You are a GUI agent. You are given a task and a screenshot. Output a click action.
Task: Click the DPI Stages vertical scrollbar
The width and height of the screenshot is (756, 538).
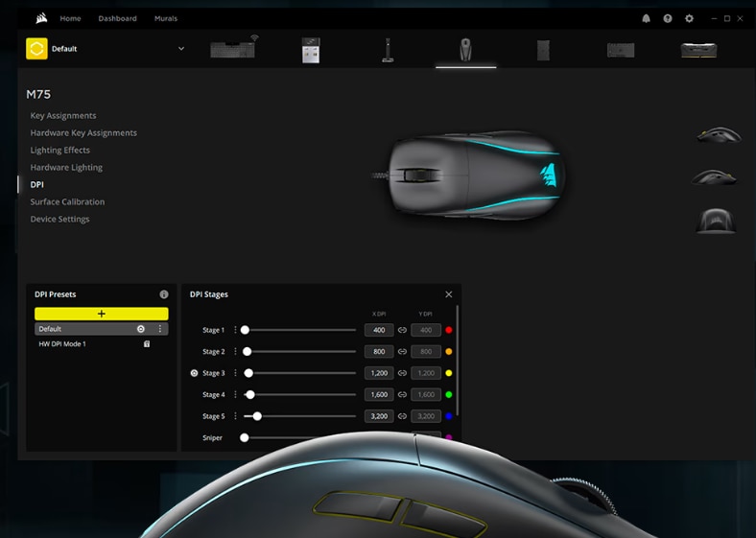coord(457,361)
